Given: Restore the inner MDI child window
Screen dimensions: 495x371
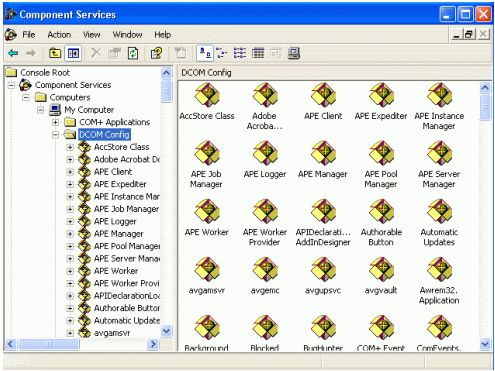Looking at the screenshot, I should (x=468, y=34).
